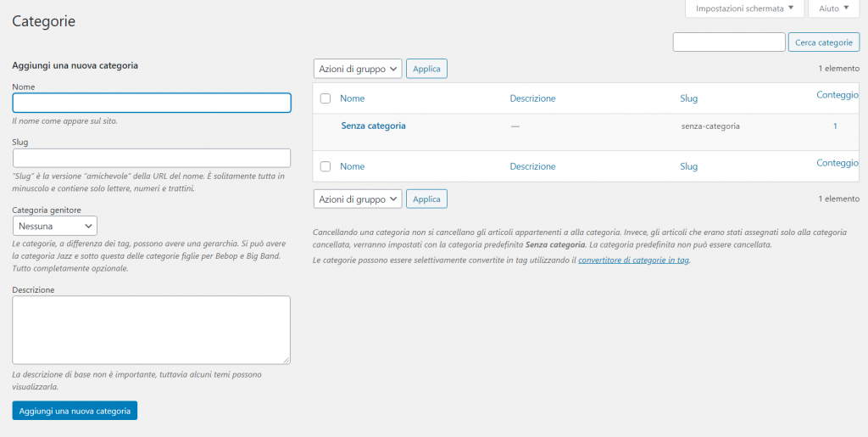Sort by the Nome column header
This screenshot has height=437, width=868.
pyautogui.click(x=352, y=98)
